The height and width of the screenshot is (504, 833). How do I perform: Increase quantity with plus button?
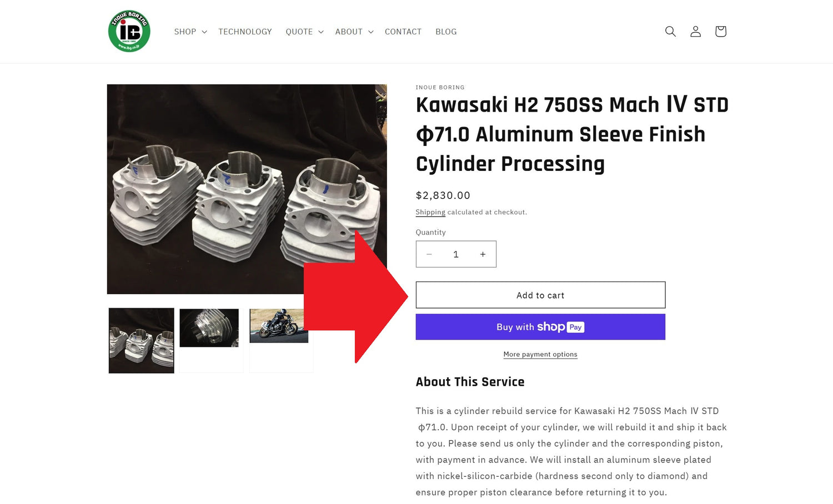click(483, 254)
